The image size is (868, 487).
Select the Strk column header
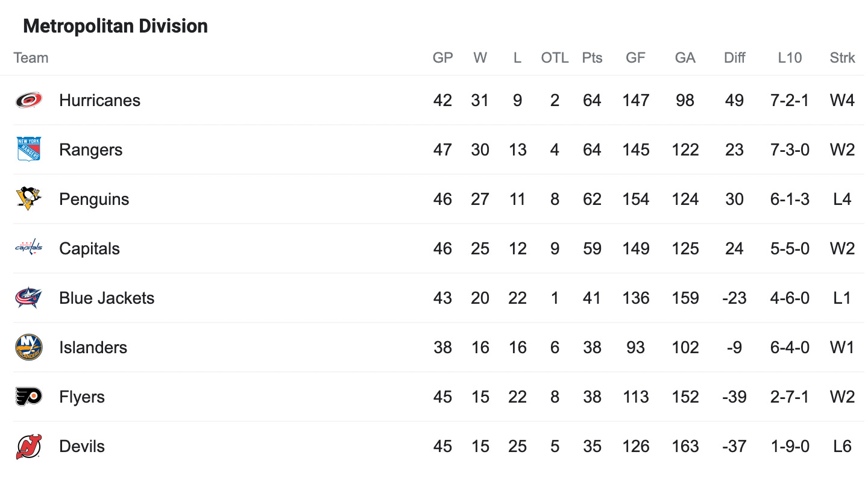point(842,58)
